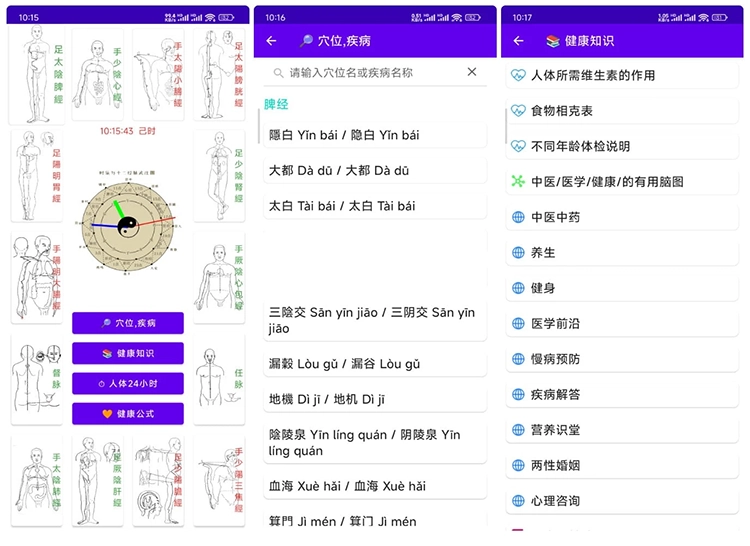The image size is (750, 546).
Task: Click globe icon next to 养生
Action: (x=518, y=253)
